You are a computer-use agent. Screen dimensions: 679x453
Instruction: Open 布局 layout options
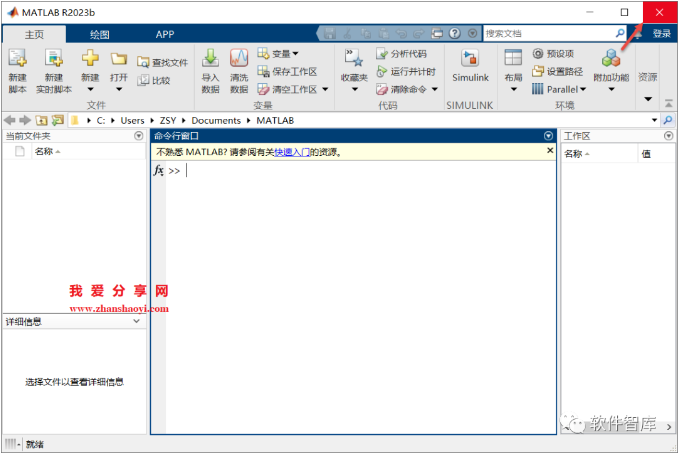513,71
